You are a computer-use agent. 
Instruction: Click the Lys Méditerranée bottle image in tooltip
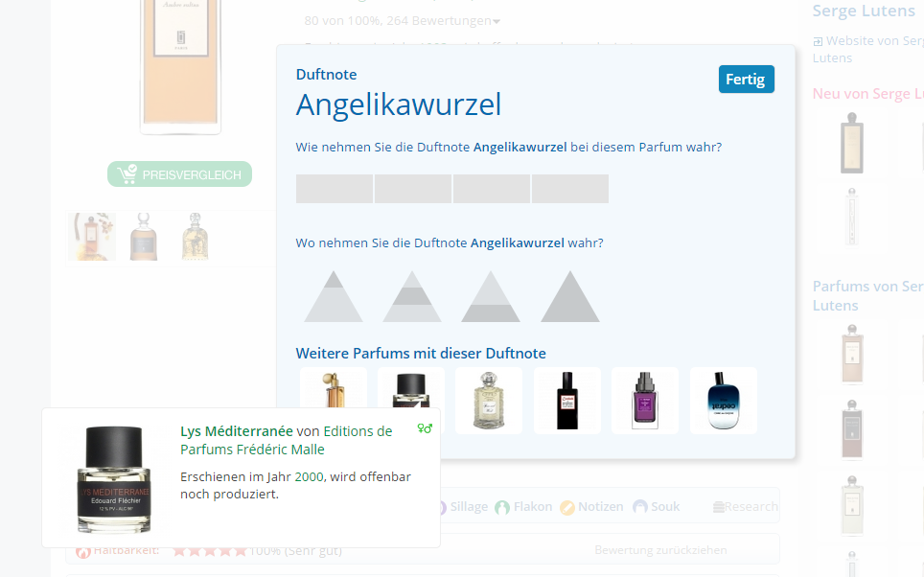coord(114,479)
